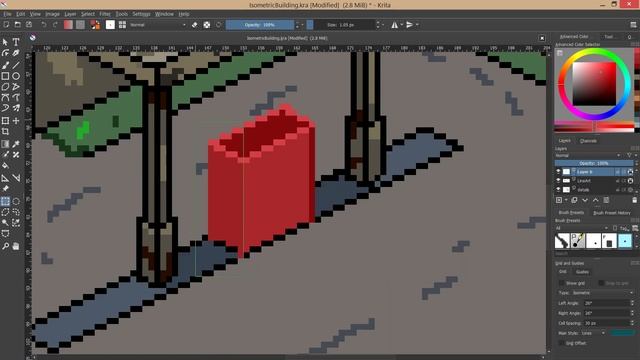Open the Filter menu
The height and width of the screenshot is (360, 640).
[105, 14]
